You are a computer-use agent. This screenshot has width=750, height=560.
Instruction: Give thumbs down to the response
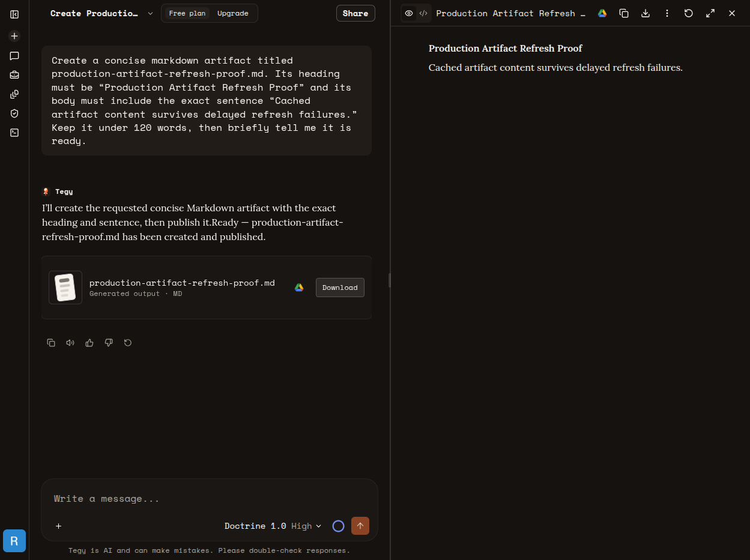pos(109,343)
